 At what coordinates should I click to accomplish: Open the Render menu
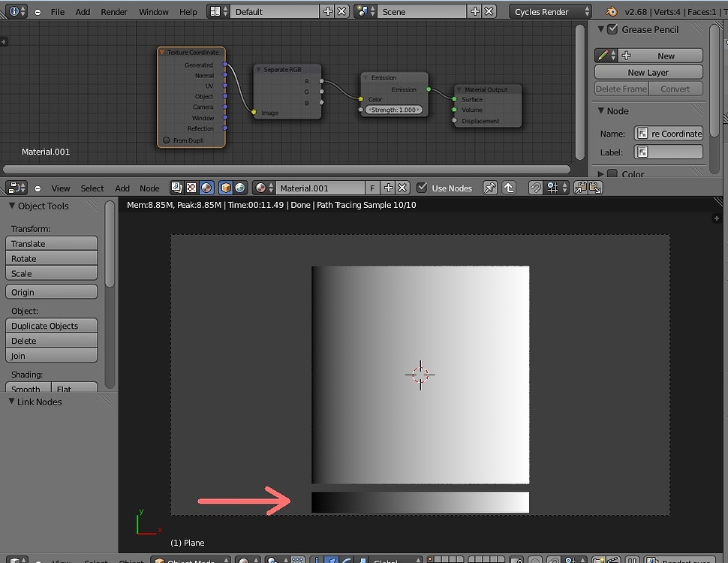(x=114, y=11)
